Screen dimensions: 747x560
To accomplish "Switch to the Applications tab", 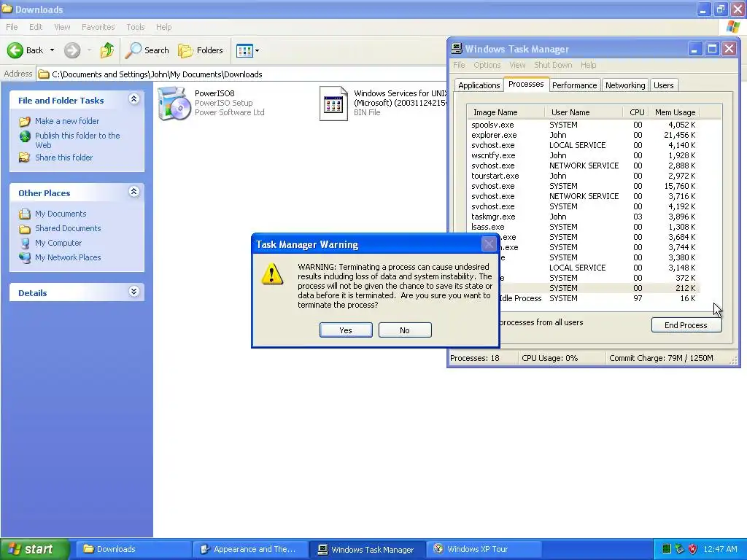I will coord(479,85).
